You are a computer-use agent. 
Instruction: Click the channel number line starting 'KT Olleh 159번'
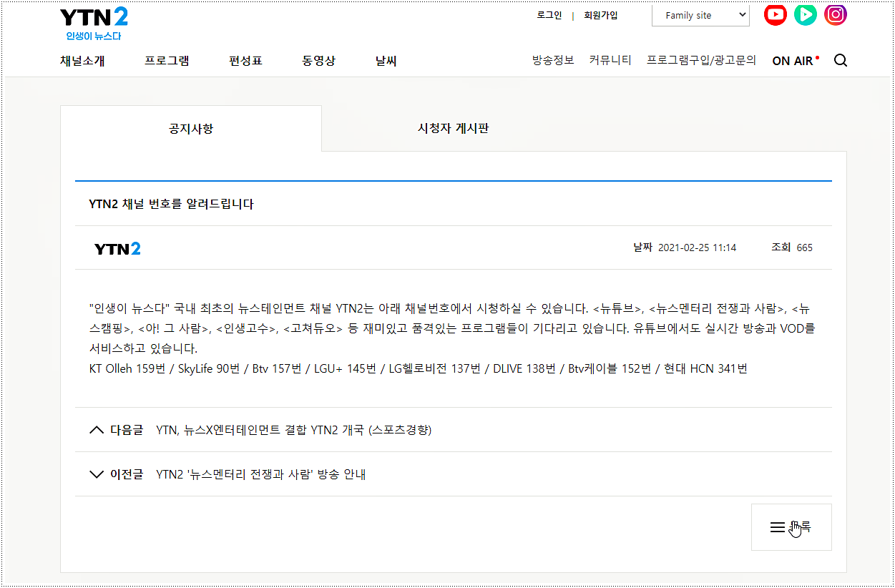click(418, 369)
